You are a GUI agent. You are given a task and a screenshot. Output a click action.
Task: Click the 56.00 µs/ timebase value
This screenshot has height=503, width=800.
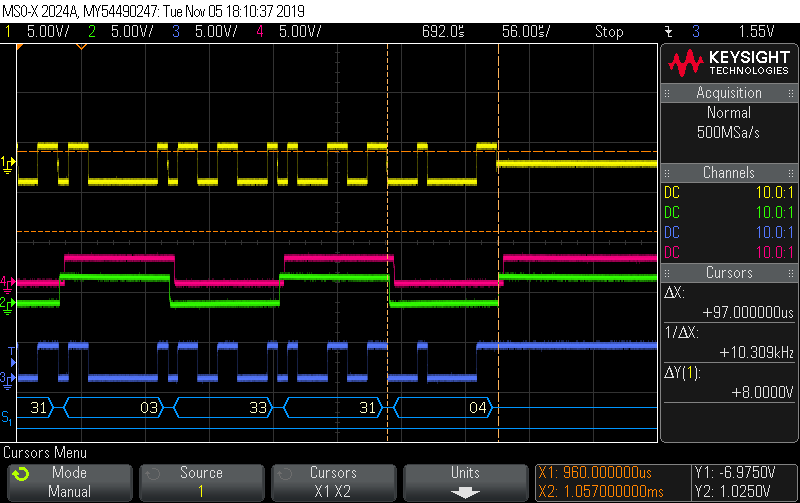[x=526, y=32]
